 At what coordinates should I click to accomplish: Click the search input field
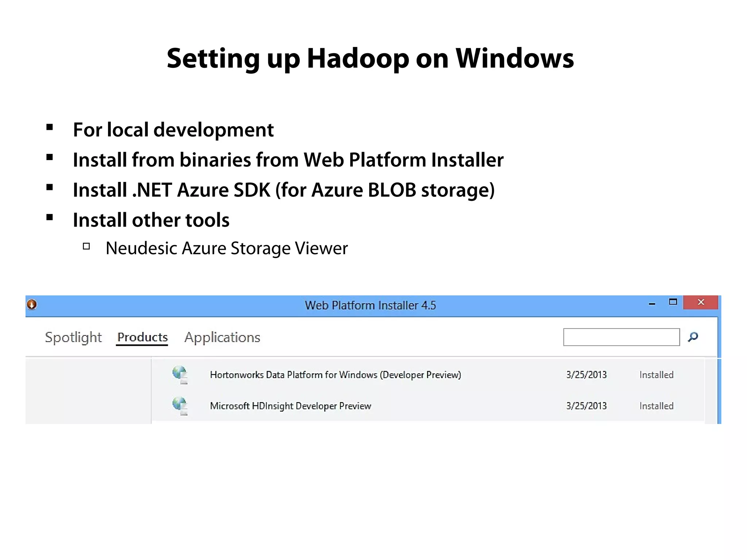coord(622,337)
